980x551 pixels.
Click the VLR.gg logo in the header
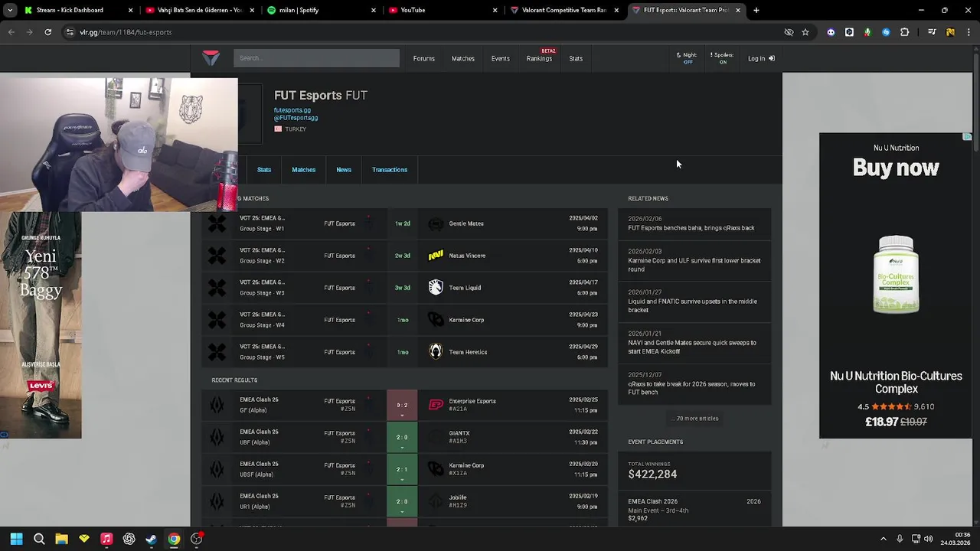tap(211, 58)
